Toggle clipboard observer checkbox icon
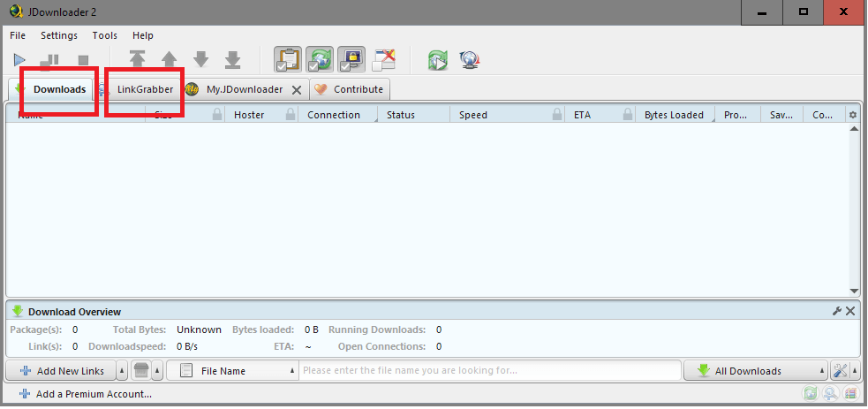The height and width of the screenshot is (409, 868). coord(288,60)
